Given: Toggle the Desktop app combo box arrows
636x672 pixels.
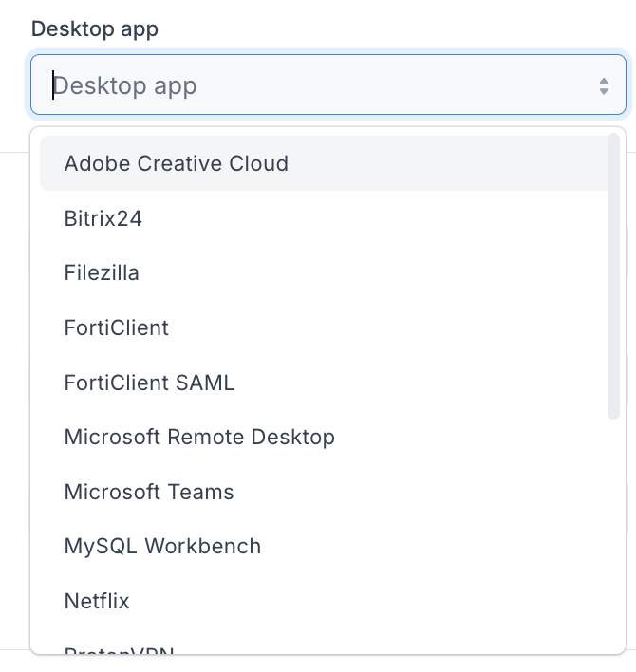Looking at the screenshot, I should click(604, 86).
